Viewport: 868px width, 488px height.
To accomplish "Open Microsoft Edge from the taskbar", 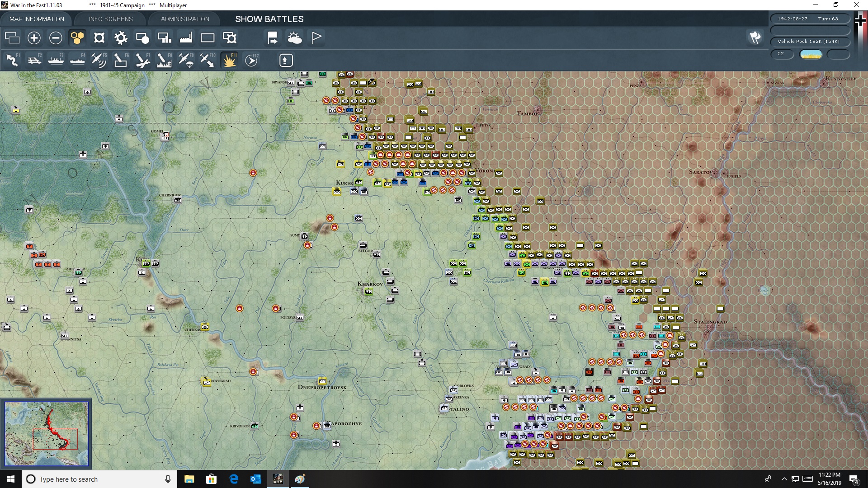I will tap(234, 479).
